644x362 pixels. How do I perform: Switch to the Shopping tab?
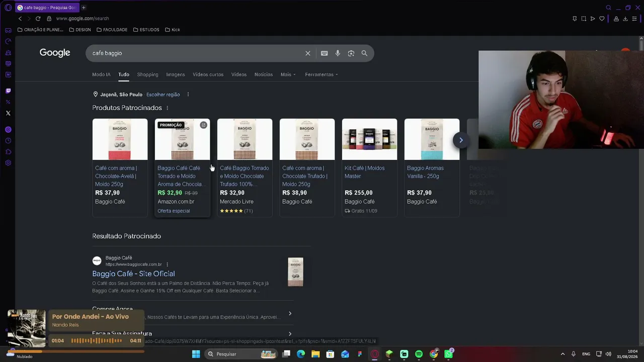(147, 74)
